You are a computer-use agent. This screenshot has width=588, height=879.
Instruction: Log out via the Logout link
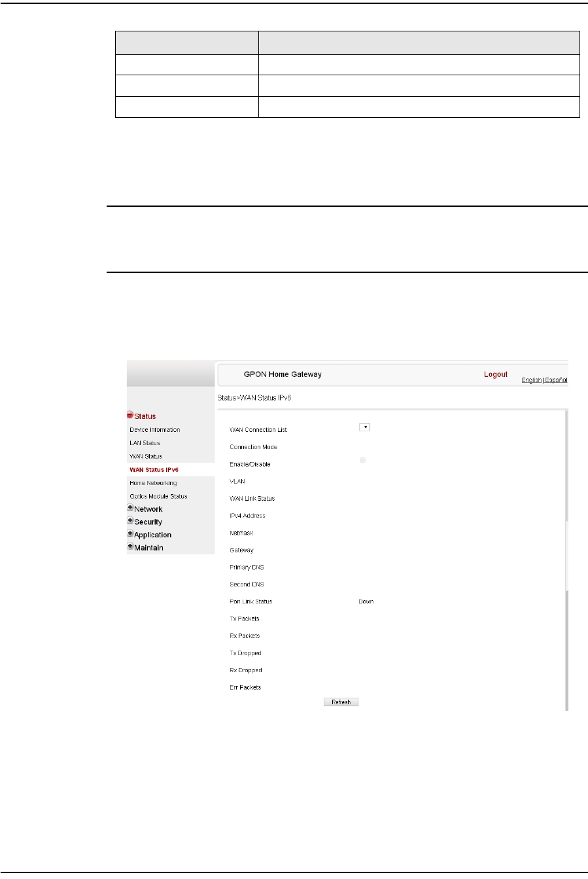tap(496, 374)
